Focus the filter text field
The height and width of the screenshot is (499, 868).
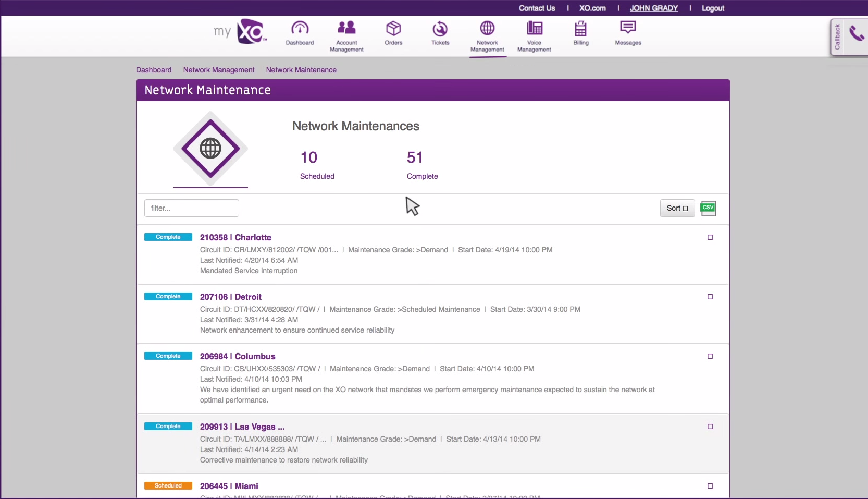[x=192, y=208]
